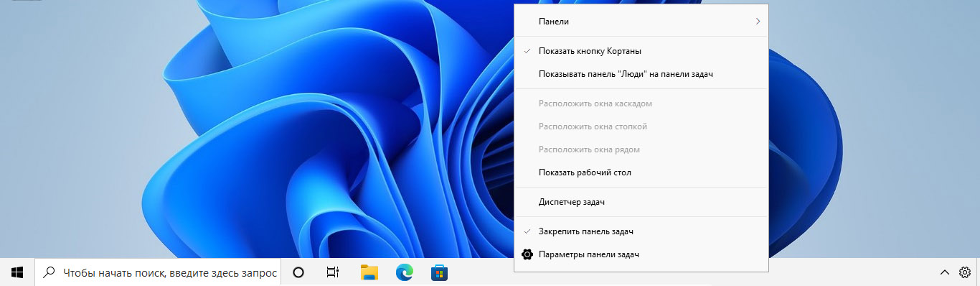Open Task View from the taskbar

pyautogui.click(x=333, y=272)
